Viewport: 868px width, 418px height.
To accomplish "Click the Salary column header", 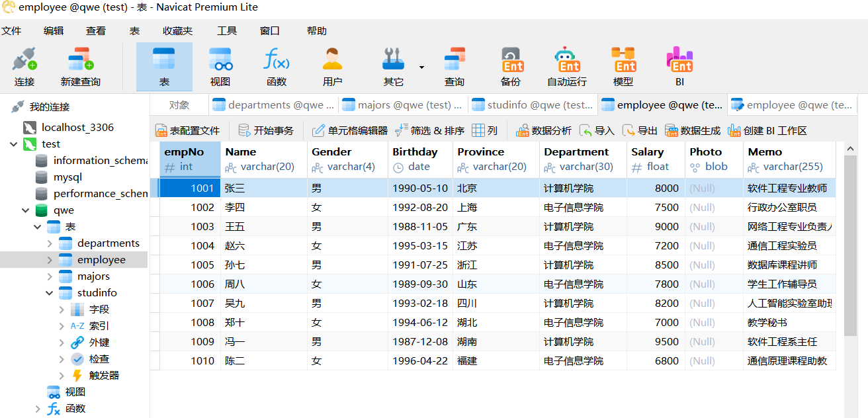I will point(655,159).
